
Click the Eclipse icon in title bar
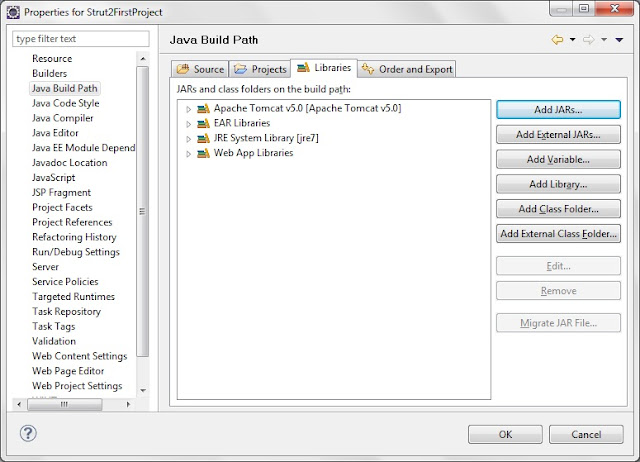[13, 12]
